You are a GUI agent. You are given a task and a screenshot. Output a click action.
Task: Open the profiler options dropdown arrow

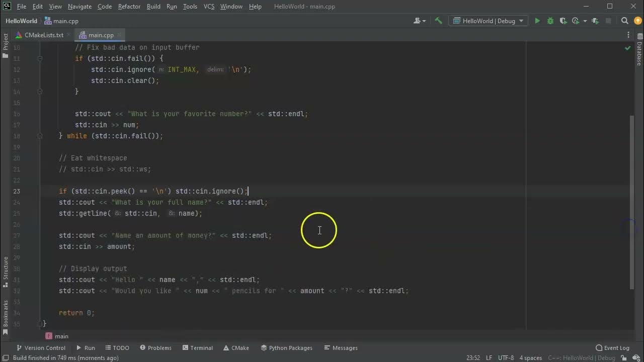(x=585, y=21)
